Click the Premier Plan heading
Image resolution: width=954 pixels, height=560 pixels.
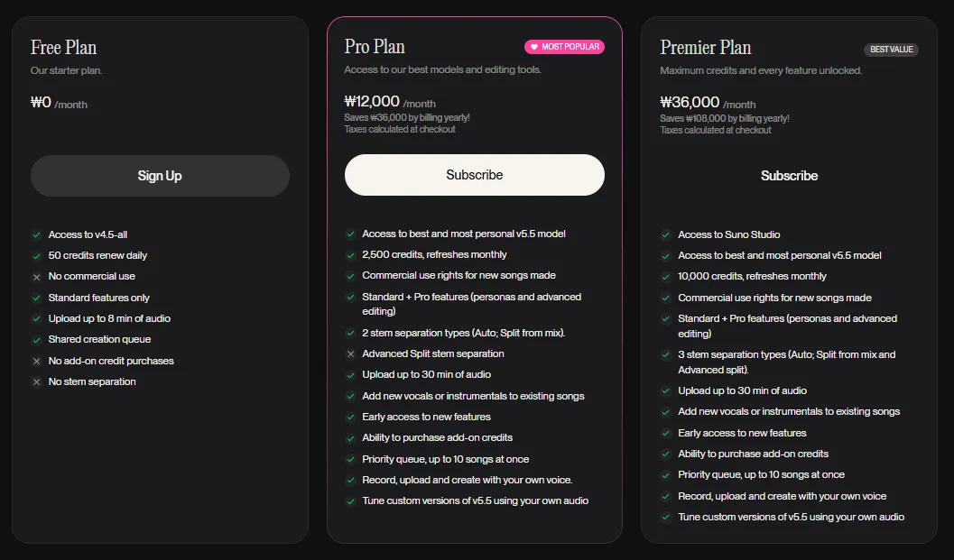click(706, 48)
